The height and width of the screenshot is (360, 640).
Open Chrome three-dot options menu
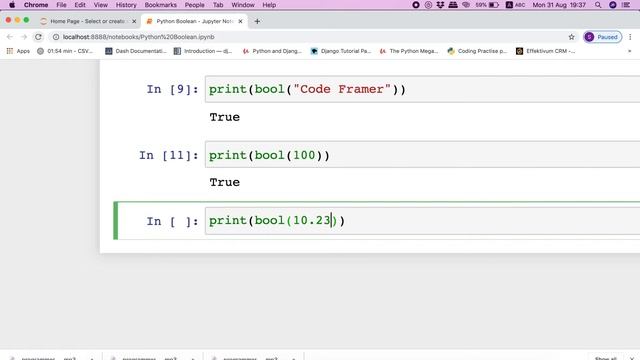630,37
